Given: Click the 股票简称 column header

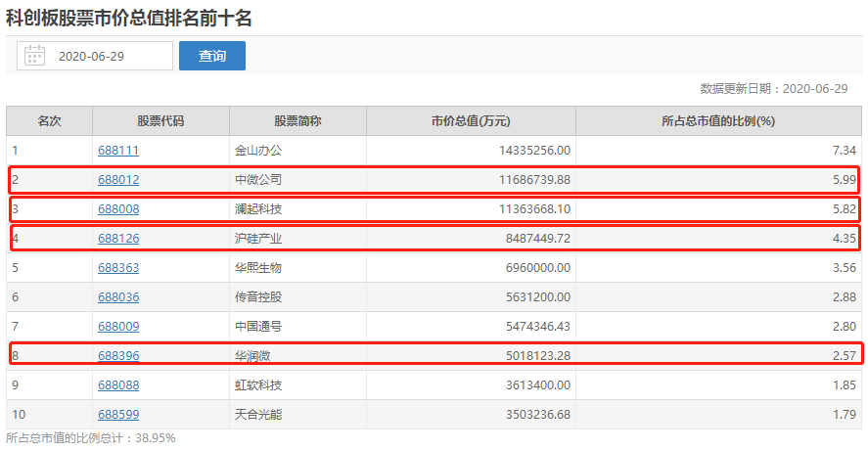Looking at the screenshot, I should pyautogui.click(x=297, y=121).
